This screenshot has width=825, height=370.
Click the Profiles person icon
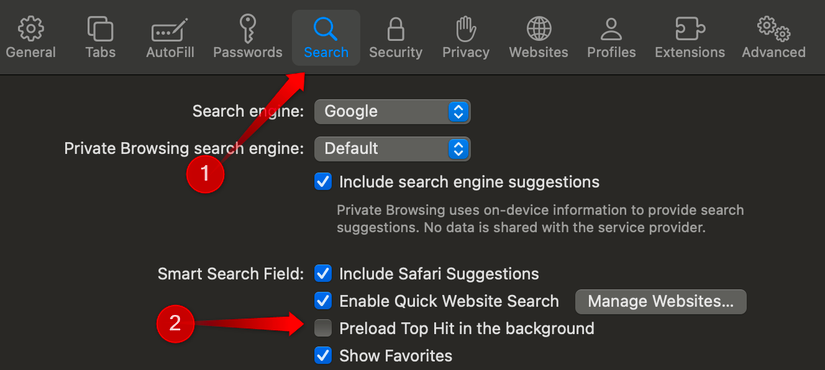tap(611, 28)
